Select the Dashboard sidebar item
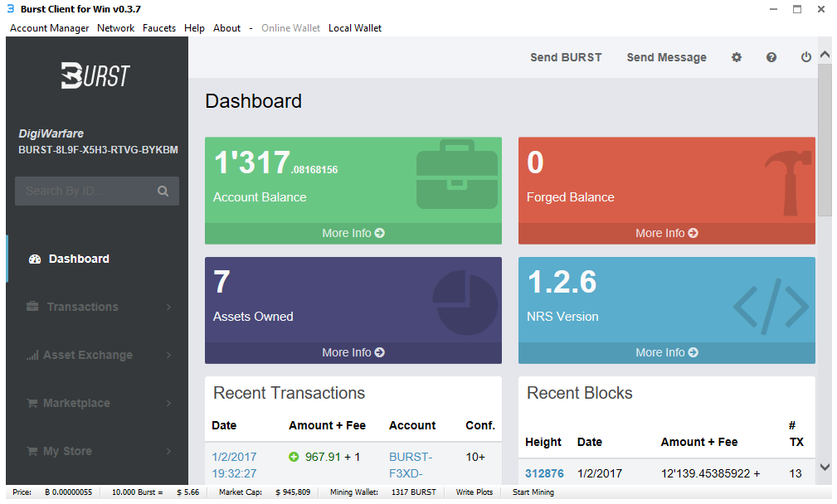Image resolution: width=837 pixels, height=504 pixels. point(97,259)
